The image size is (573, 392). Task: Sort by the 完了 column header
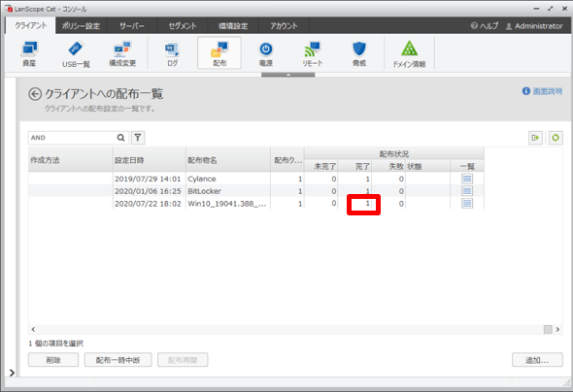pyautogui.click(x=354, y=167)
